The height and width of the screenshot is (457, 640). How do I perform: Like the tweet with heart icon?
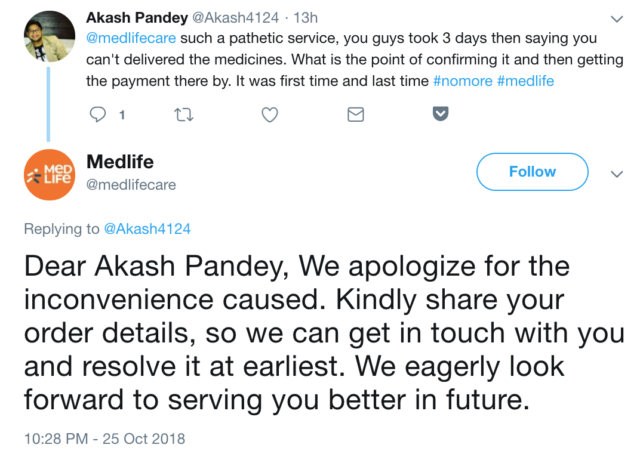pos(269,115)
